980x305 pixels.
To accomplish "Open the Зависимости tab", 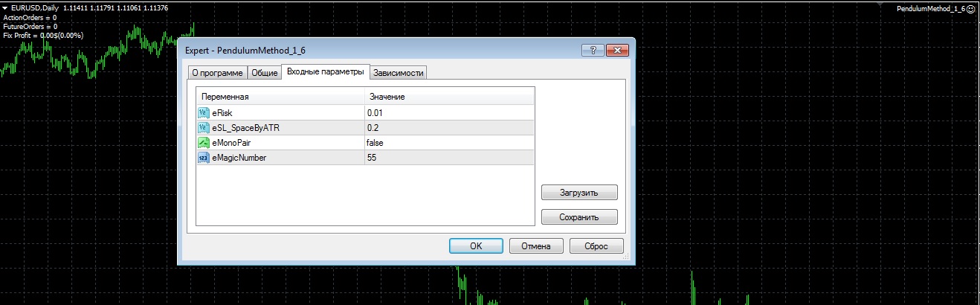I will (x=399, y=73).
